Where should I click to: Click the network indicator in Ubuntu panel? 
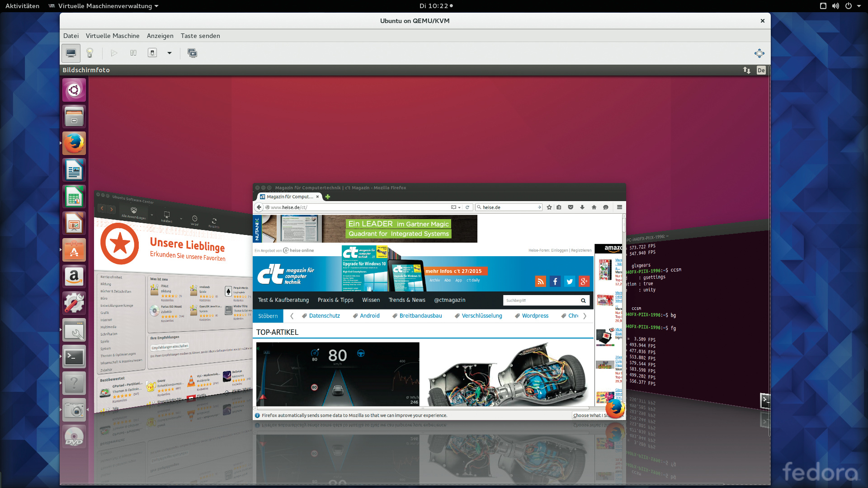(746, 70)
